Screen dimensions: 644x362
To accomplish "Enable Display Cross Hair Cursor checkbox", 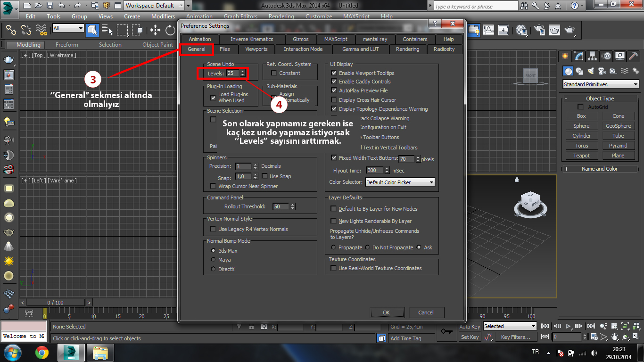I will click(x=334, y=100).
